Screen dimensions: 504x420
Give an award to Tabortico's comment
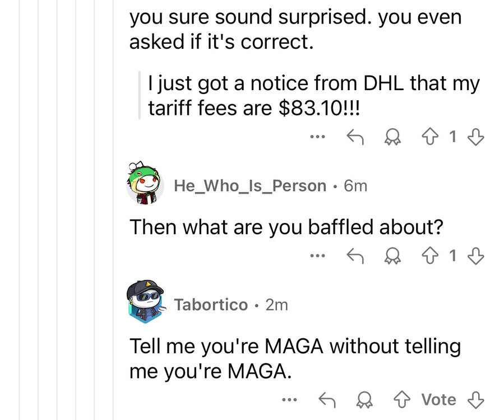click(x=364, y=400)
